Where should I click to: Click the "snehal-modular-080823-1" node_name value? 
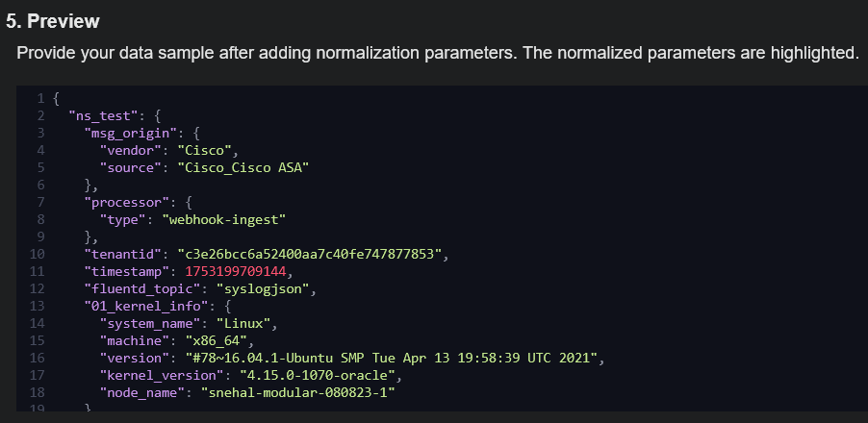click(298, 392)
